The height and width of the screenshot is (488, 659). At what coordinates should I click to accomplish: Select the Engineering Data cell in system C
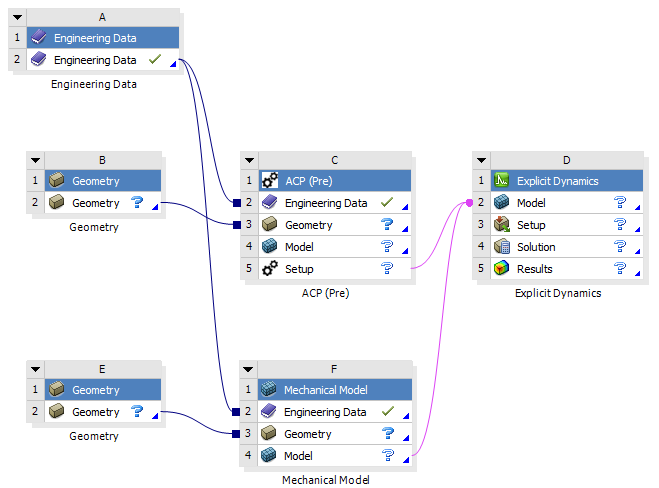coord(335,203)
